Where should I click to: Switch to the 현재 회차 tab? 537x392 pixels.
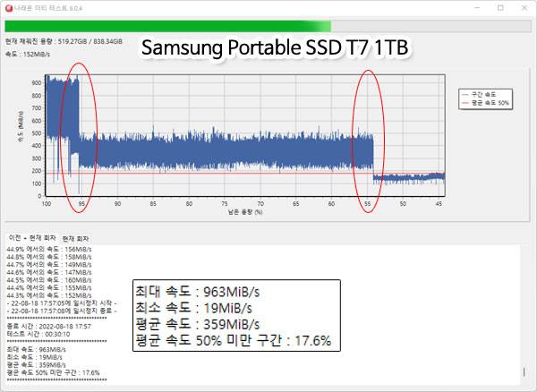[x=74, y=237]
